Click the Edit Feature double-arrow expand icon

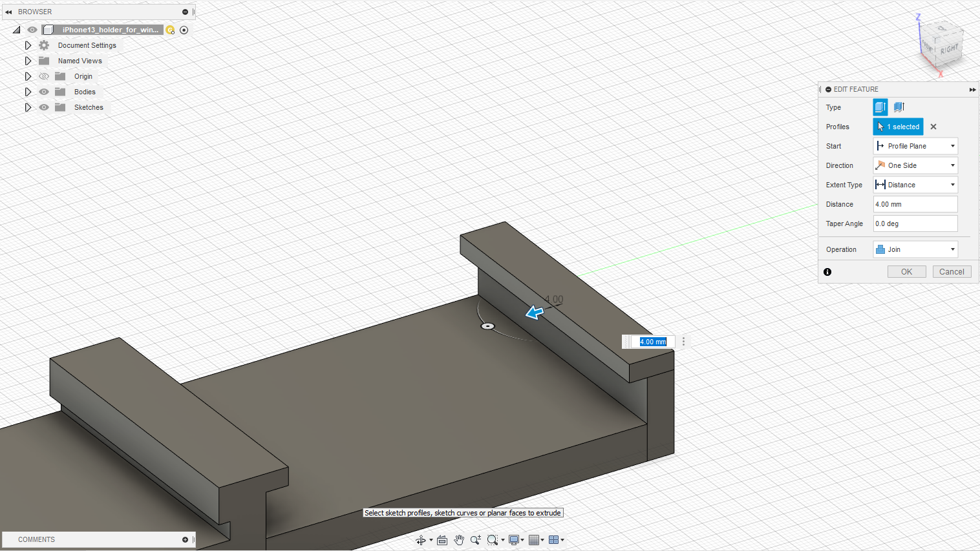pos(972,90)
